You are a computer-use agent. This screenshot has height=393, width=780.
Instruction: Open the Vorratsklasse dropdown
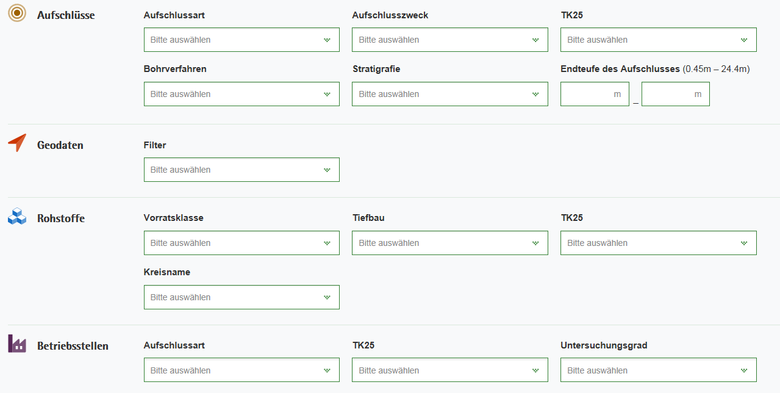coord(242,243)
